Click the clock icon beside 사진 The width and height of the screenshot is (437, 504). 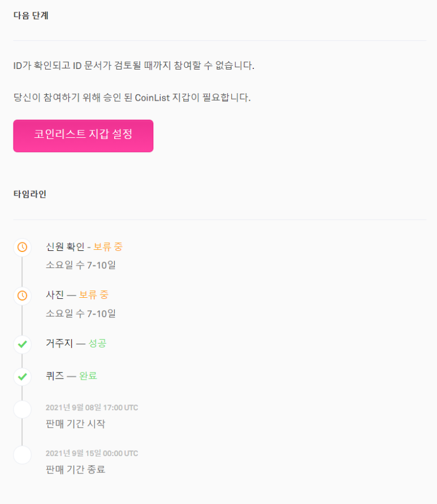[22, 295]
